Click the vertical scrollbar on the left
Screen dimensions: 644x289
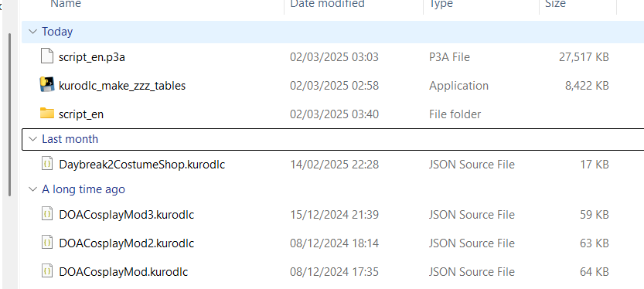[10, 114]
